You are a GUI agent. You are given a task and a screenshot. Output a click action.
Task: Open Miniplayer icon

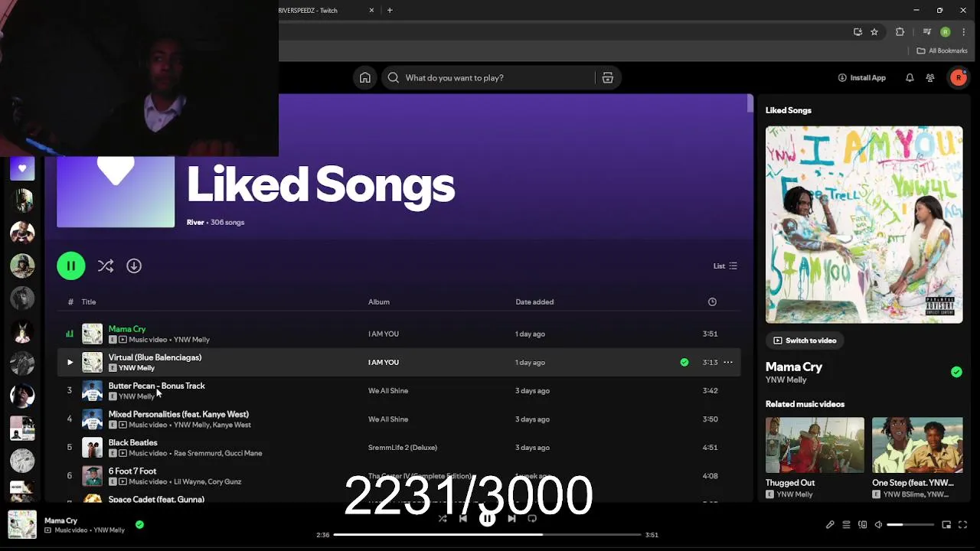946,524
